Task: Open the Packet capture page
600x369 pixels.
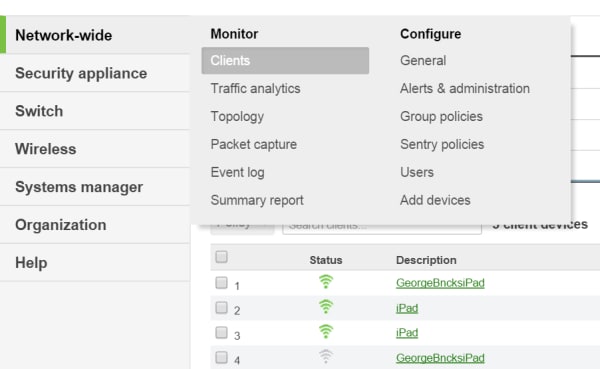Action: pos(254,144)
